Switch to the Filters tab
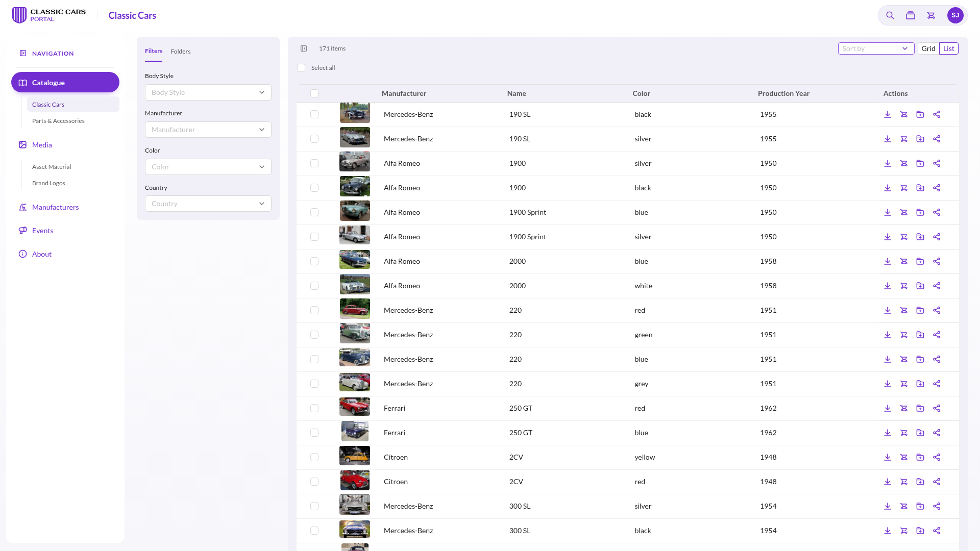The width and height of the screenshot is (980, 551). 154,51
